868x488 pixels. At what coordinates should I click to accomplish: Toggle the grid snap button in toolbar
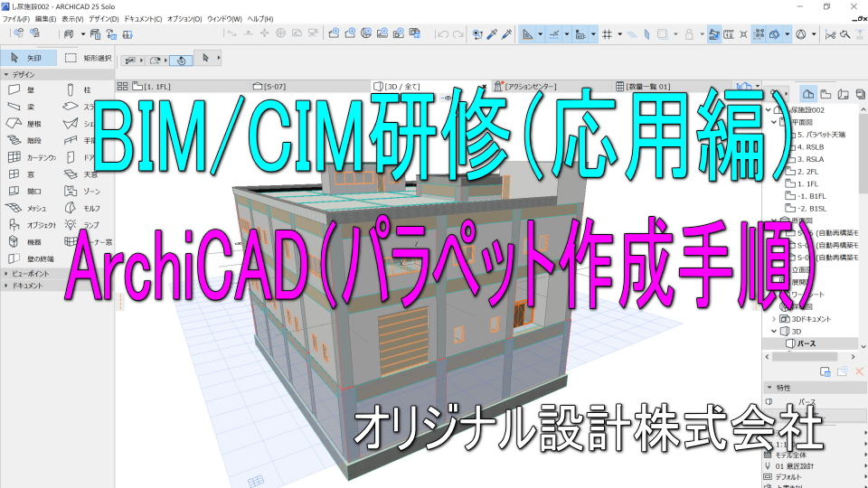(607, 34)
